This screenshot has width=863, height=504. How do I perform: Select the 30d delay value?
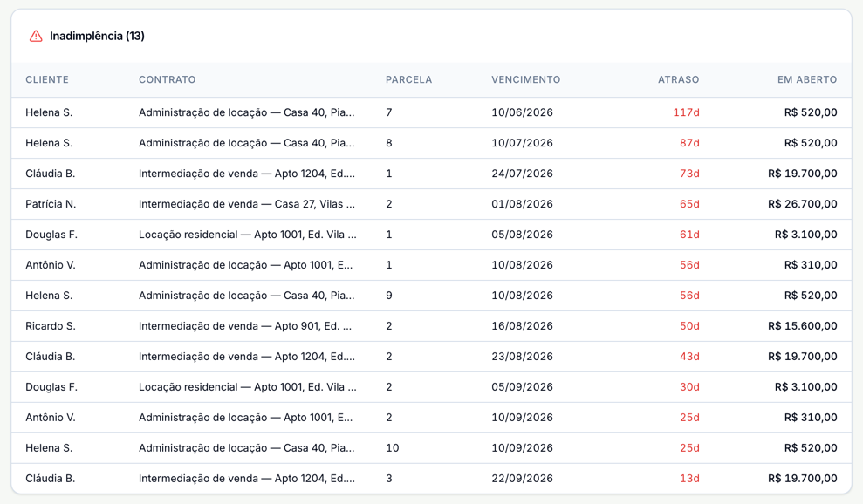click(x=689, y=387)
